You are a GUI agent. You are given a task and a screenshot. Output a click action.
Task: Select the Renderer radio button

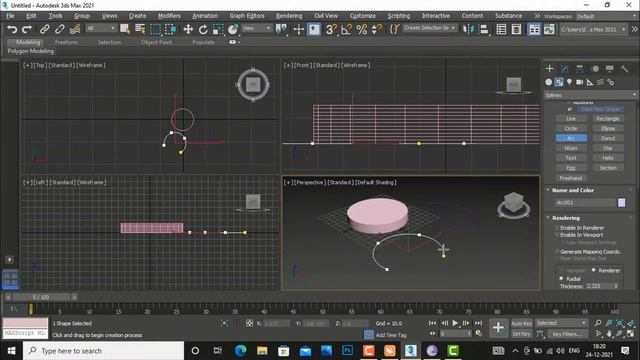coord(593,270)
